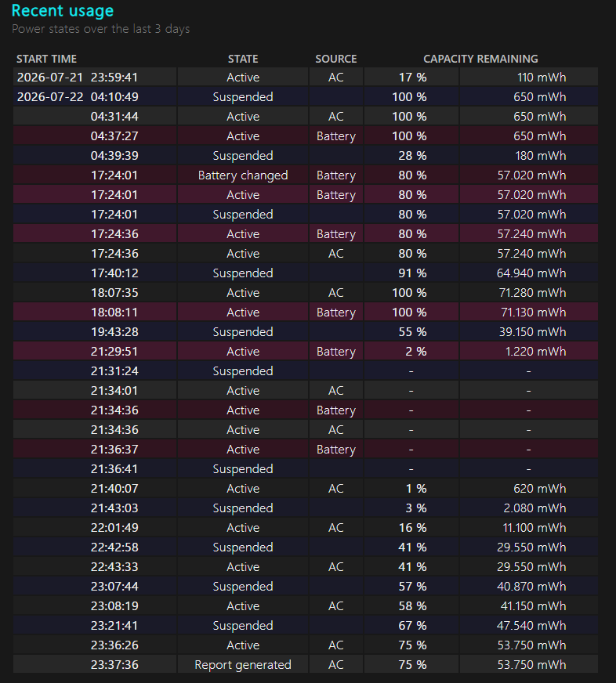Select the SOURCE column header
Viewport: 616px width, 683px height.
pyautogui.click(x=336, y=59)
